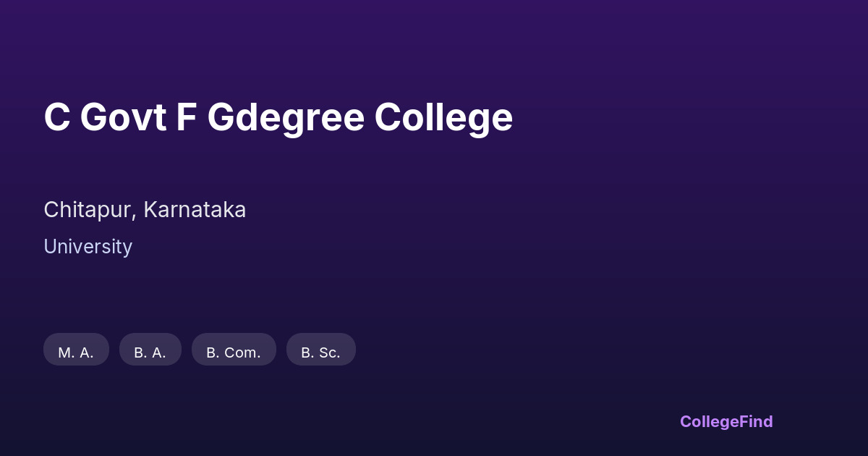Click the "B." in the B. A. pill
868x456 pixels.
tap(140, 352)
